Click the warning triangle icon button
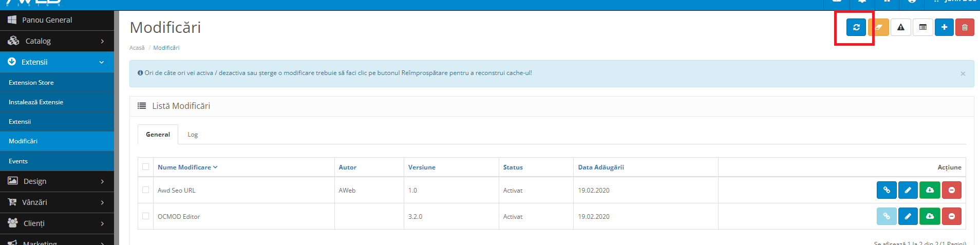The width and height of the screenshot is (980, 245). 900,27
